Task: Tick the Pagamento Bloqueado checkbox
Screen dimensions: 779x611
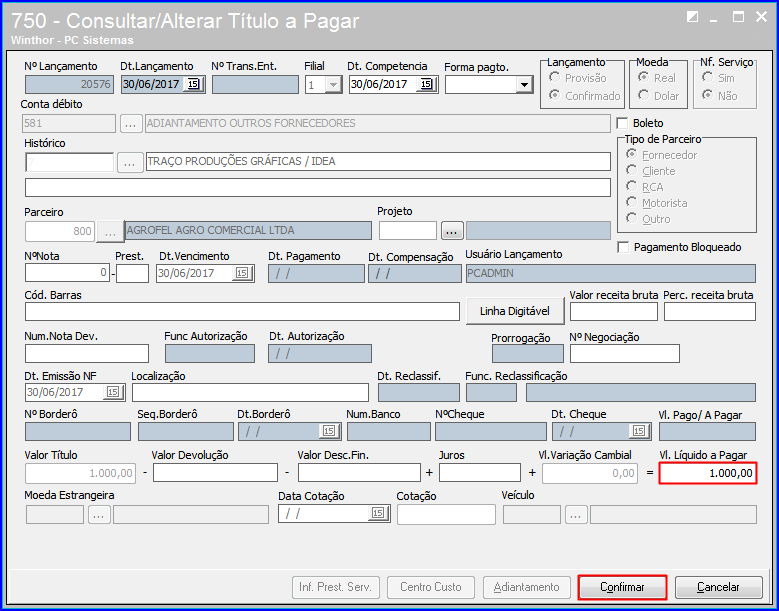Action: 623,247
